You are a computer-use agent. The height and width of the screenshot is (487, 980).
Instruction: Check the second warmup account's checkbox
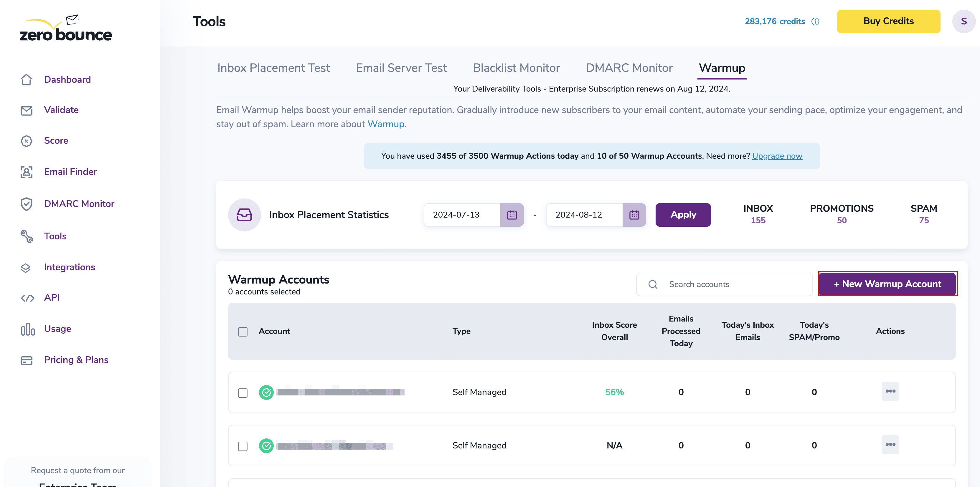[242, 445]
